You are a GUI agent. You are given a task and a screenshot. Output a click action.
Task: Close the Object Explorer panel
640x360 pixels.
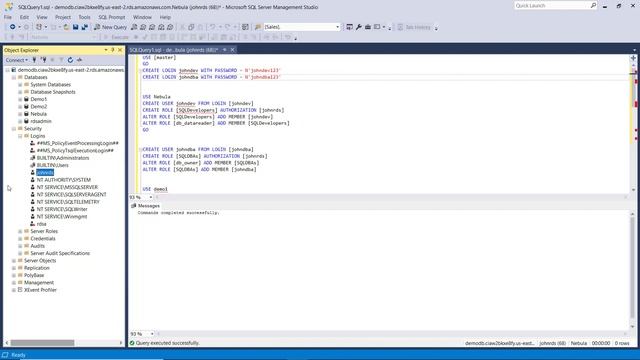(x=120, y=50)
